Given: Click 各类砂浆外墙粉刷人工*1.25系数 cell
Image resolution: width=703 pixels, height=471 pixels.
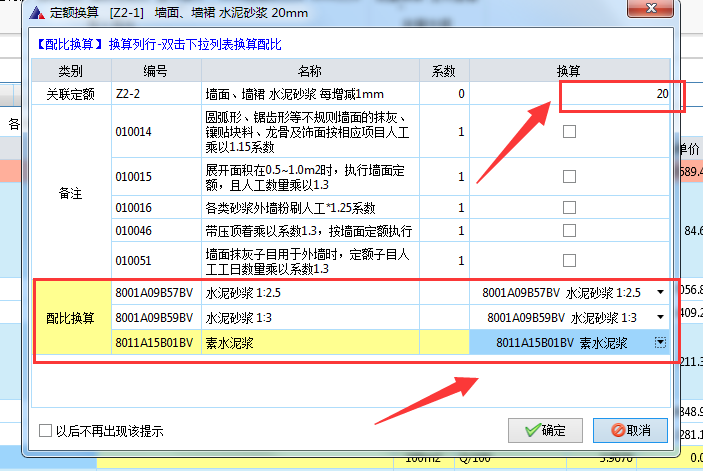Looking at the screenshot, I should coord(310,207).
